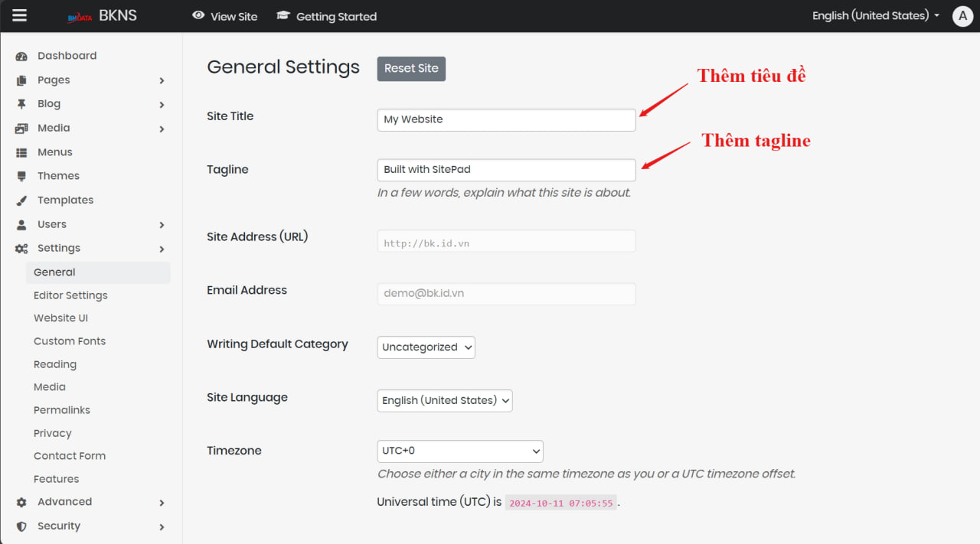The height and width of the screenshot is (544, 980).
Task: Expand the Users submenu chevron
Action: pyautogui.click(x=162, y=225)
